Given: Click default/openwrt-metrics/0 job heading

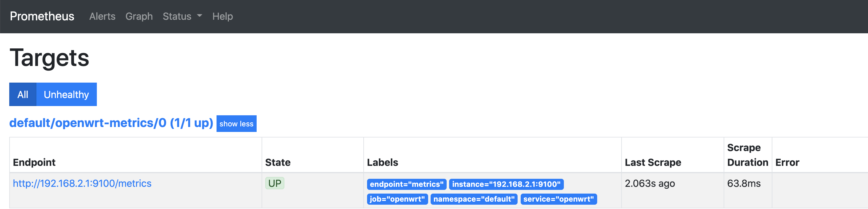Looking at the screenshot, I should click(x=111, y=123).
